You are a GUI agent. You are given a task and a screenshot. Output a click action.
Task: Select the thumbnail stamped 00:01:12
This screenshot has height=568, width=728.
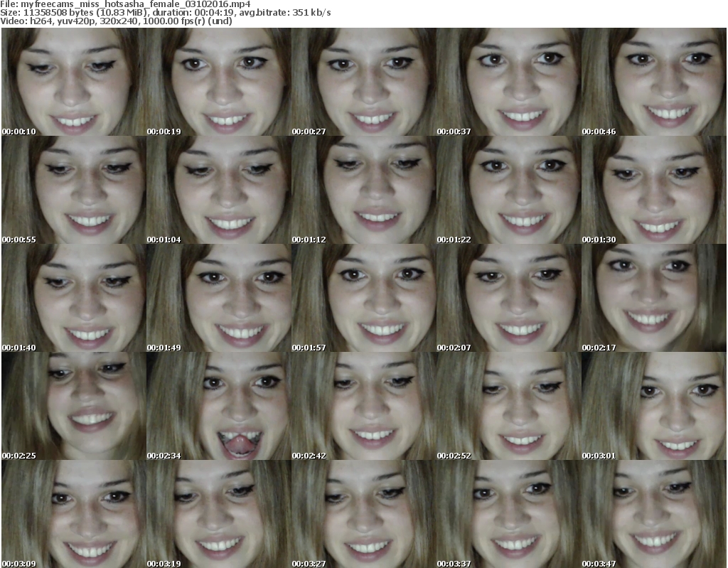[363, 190]
